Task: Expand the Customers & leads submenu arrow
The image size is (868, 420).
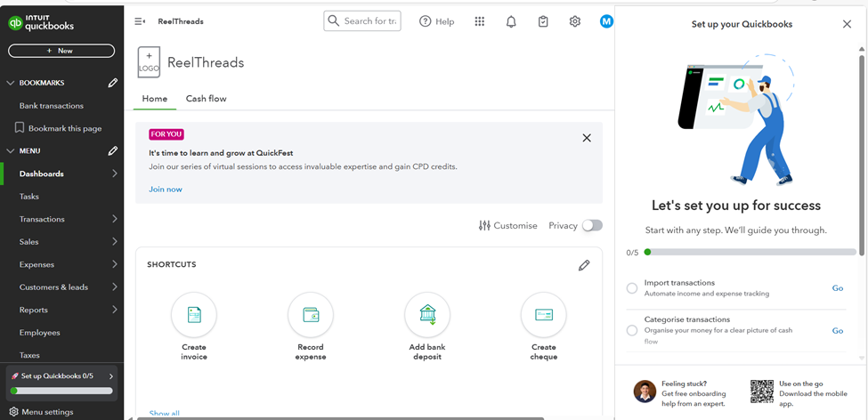Action: [x=115, y=287]
